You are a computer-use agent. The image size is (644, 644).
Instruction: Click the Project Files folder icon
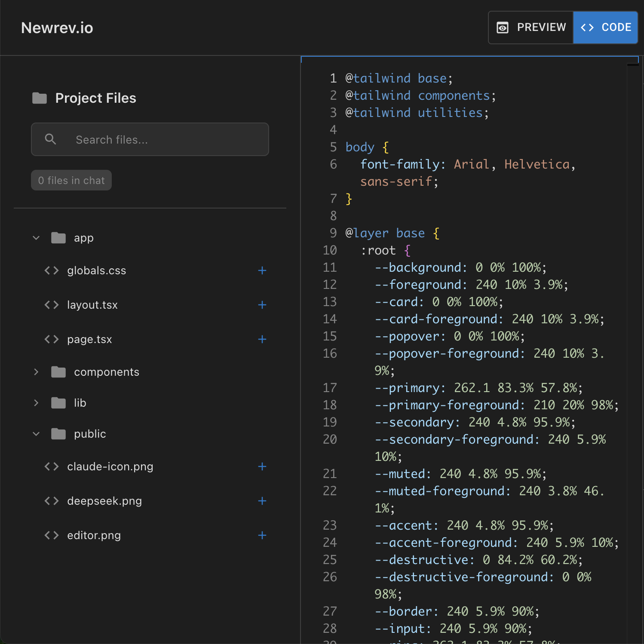[x=40, y=98]
